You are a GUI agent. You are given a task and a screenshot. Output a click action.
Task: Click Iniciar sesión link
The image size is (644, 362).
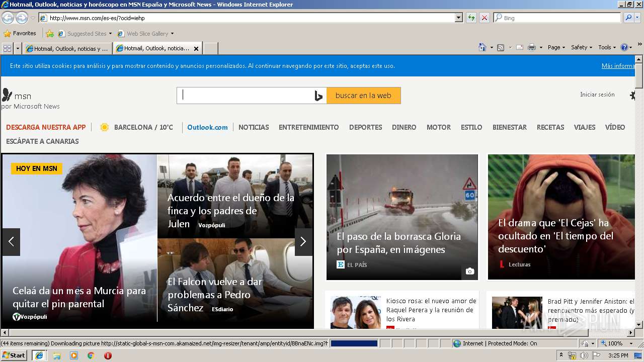click(x=597, y=95)
